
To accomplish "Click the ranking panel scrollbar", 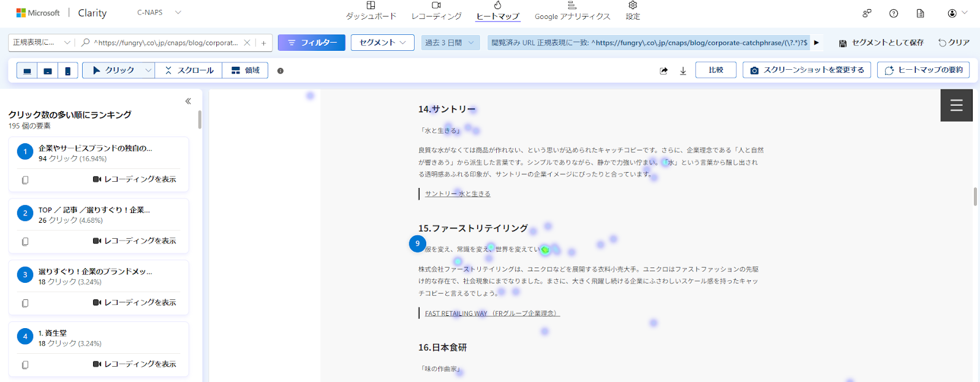I will 200,119.
